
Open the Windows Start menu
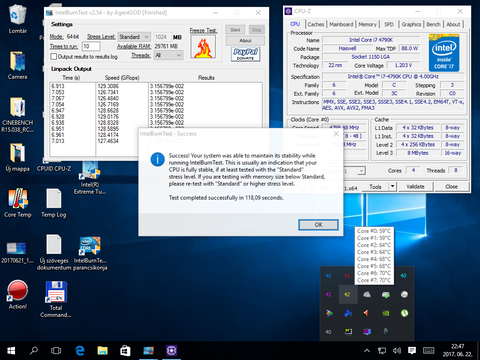pyautogui.click(x=11, y=350)
